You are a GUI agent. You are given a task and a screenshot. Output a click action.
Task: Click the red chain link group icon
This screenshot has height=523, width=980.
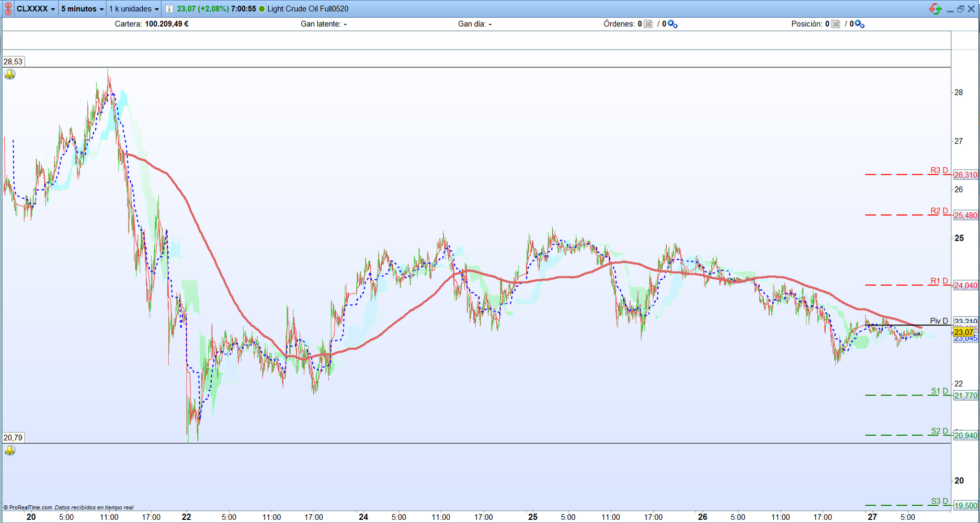click(x=8, y=9)
